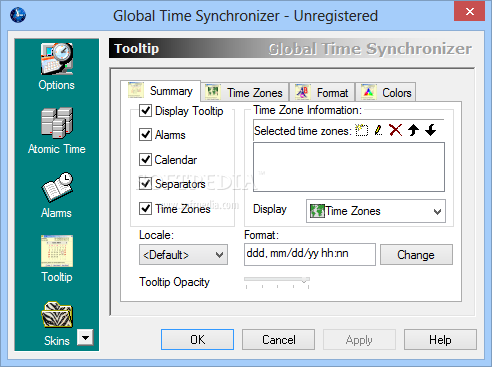Move selected time zone down arrow
This screenshot has width=492, height=367.
(x=431, y=130)
